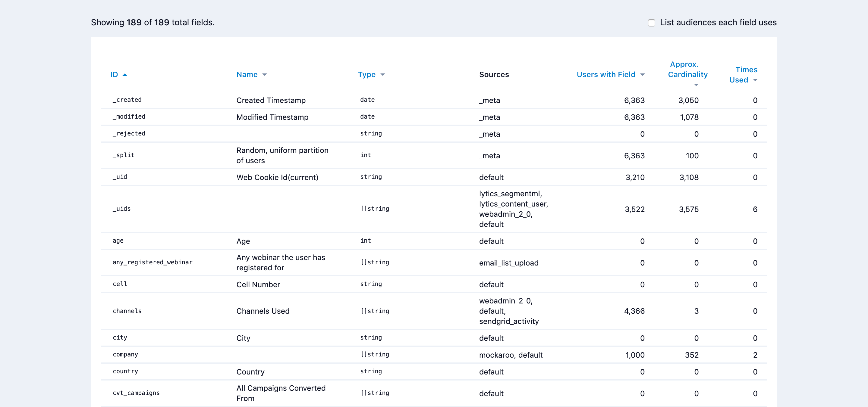
Task: Sort by Type column header
Action: [x=366, y=74]
